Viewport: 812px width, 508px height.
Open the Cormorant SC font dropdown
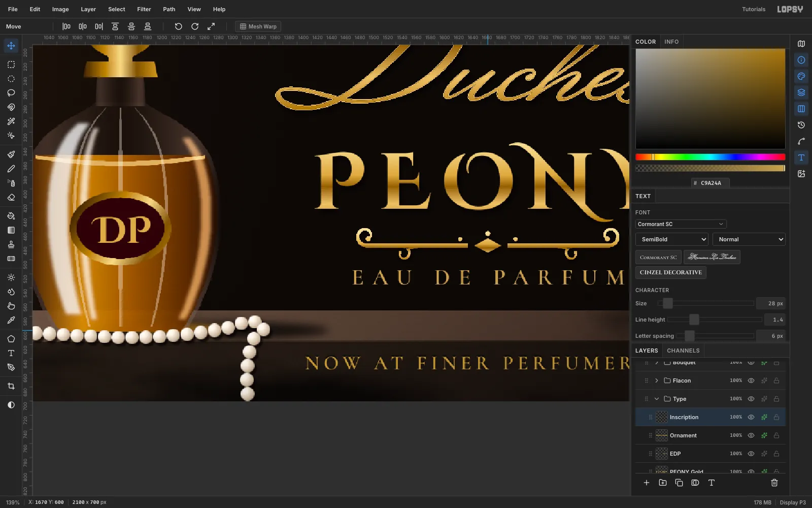(681, 224)
